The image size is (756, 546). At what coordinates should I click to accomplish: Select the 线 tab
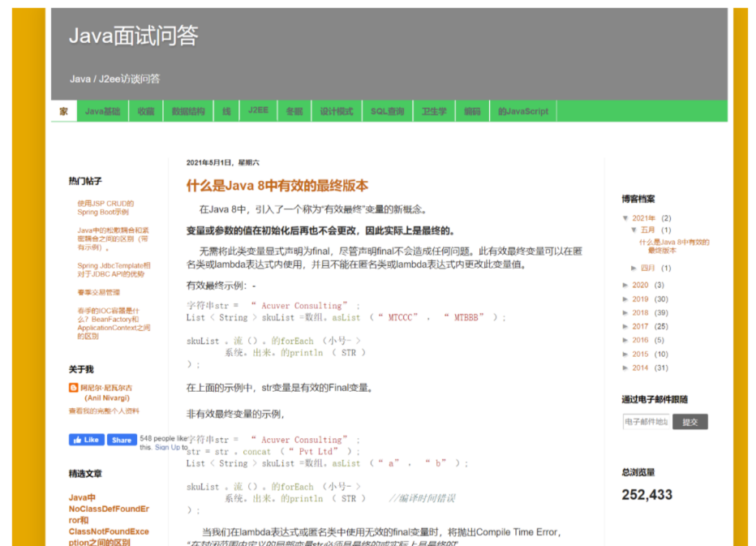tap(226, 111)
